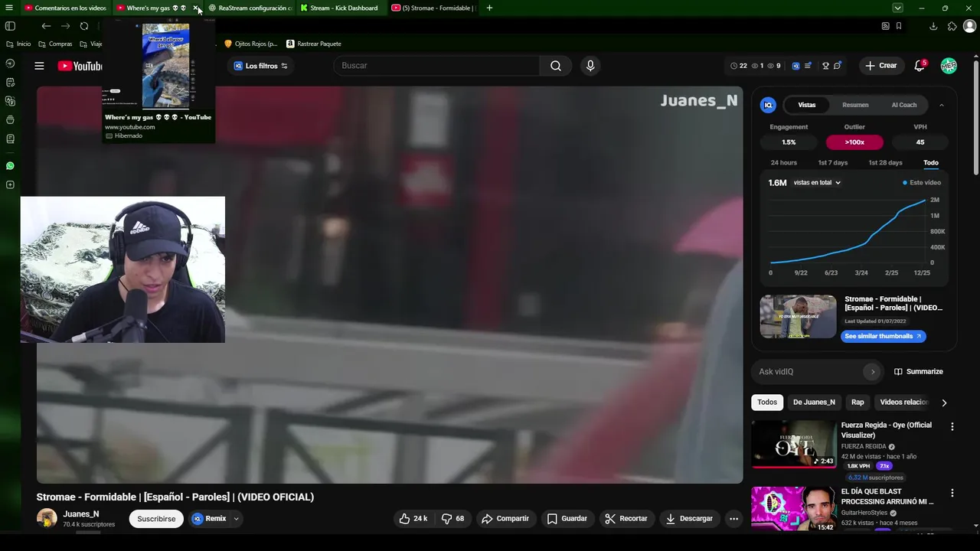The width and height of the screenshot is (980, 551).
Task: Select the 1st 28 days time range
Action: point(885,163)
